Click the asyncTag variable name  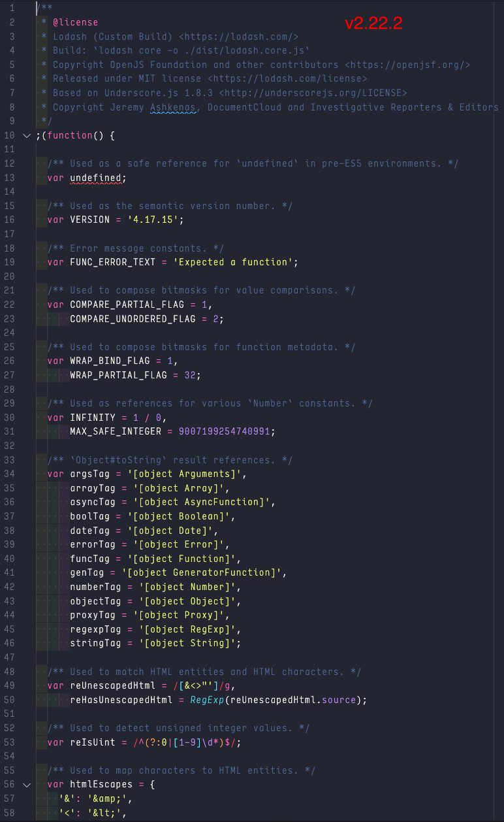(93, 502)
